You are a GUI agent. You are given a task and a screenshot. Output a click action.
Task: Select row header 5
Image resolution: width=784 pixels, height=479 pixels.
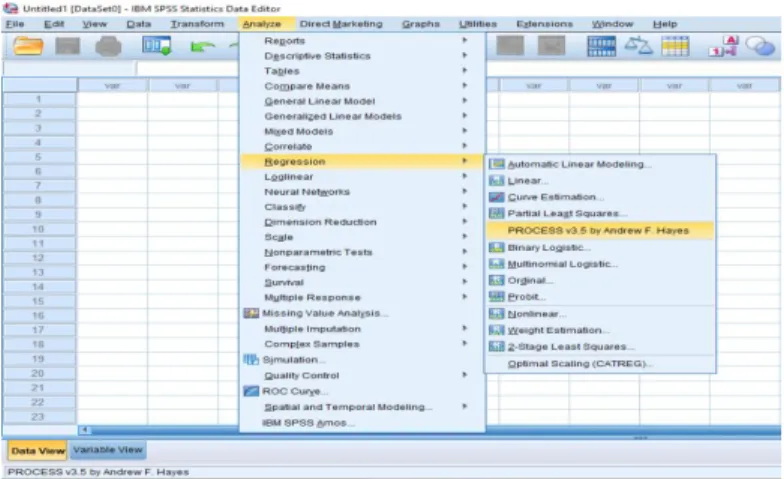(39, 157)
